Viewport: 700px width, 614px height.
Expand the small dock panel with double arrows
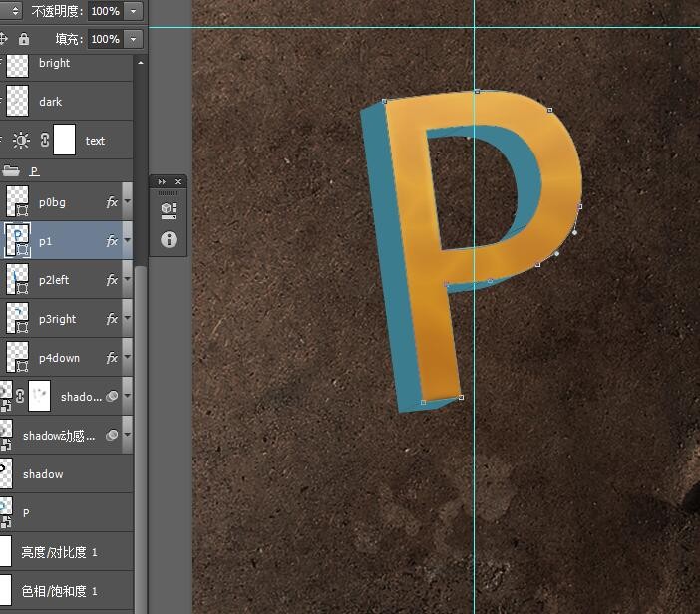pos(163,181)
